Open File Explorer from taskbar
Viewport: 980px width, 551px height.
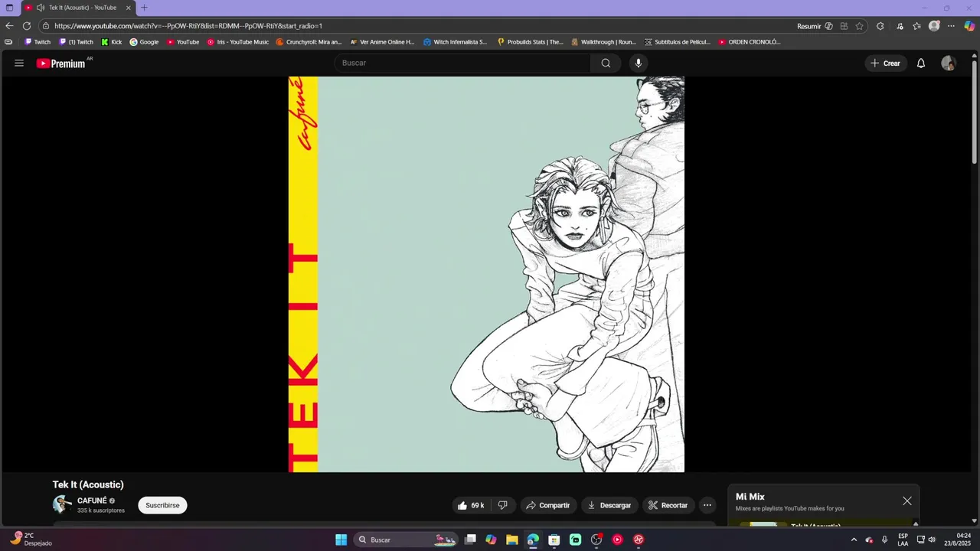coord(512,540)
